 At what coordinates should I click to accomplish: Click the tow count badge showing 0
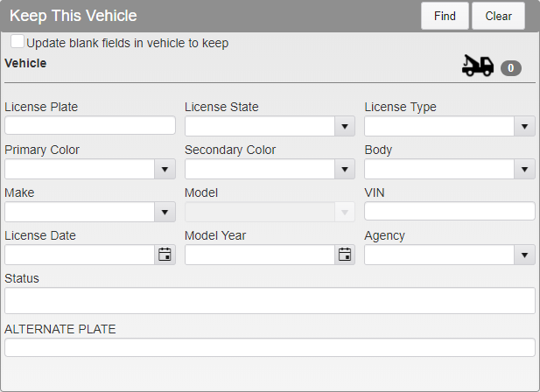tap(511, 67)
